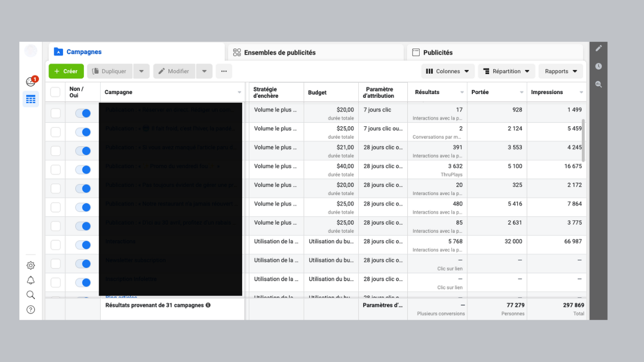
Task: Open the Dupliquer dropdown arrow
Action: [x=142, y=72]
